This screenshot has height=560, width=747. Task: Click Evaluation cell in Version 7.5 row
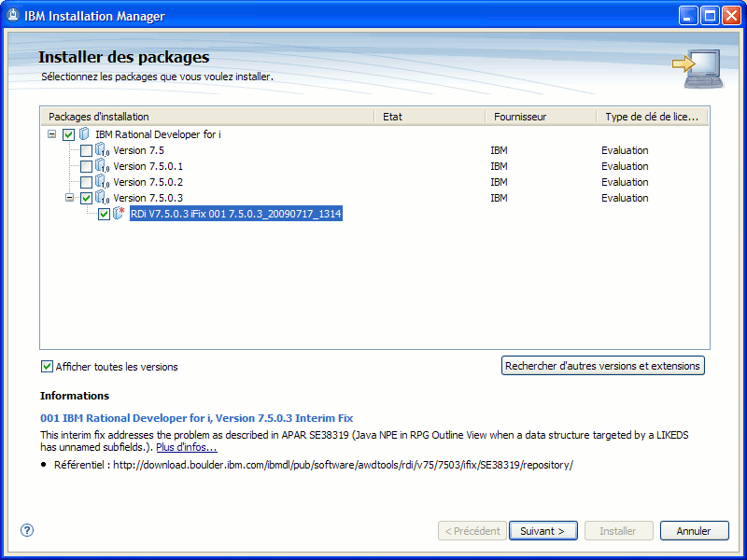pos(625,150)
